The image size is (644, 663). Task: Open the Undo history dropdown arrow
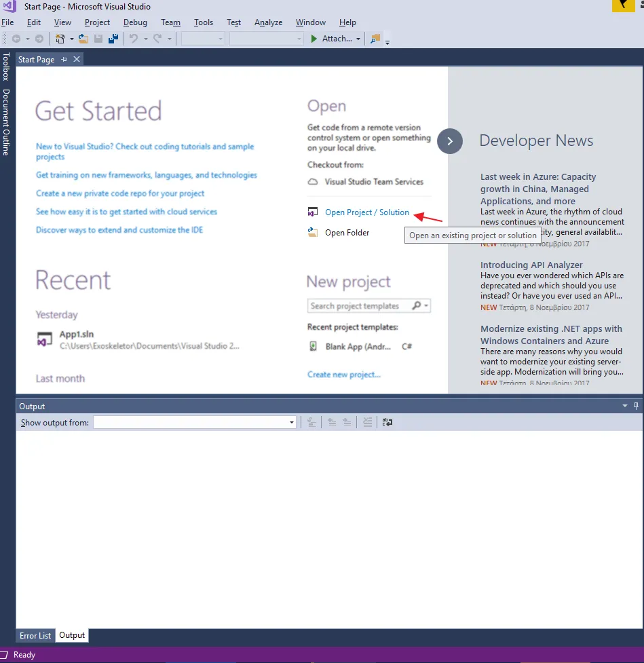point(145,39)
